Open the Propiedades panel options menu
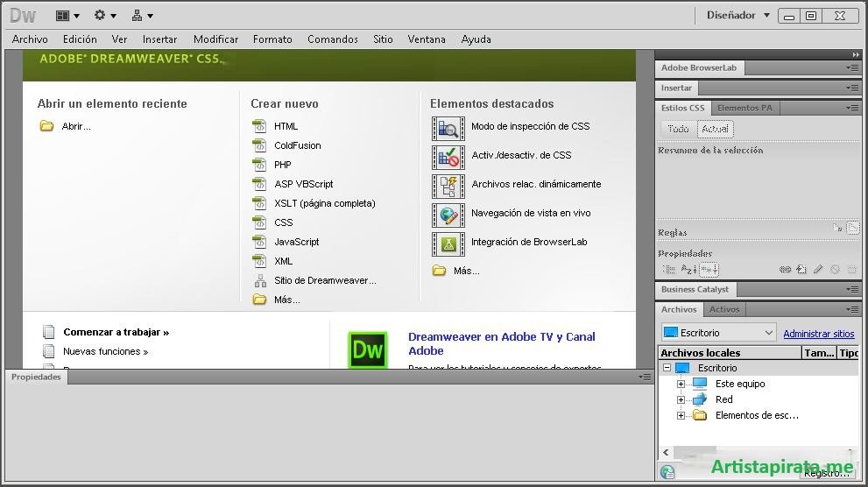This screenshot has width=868, height=487. click(645, 377)
